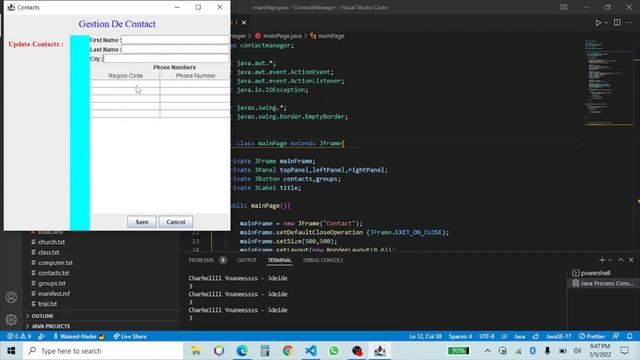
Task: Open editor More Actions ellipsis
Action: click(x=629, y=22)
